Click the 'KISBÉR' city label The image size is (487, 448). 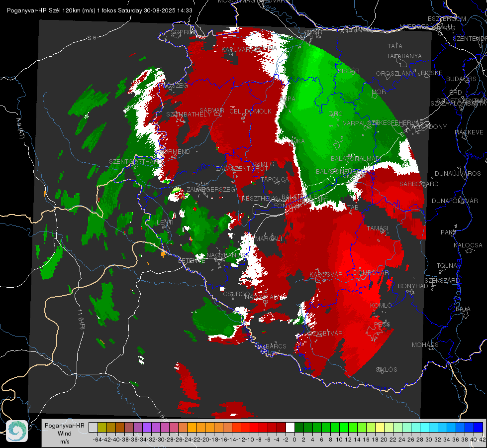(349, 71)
